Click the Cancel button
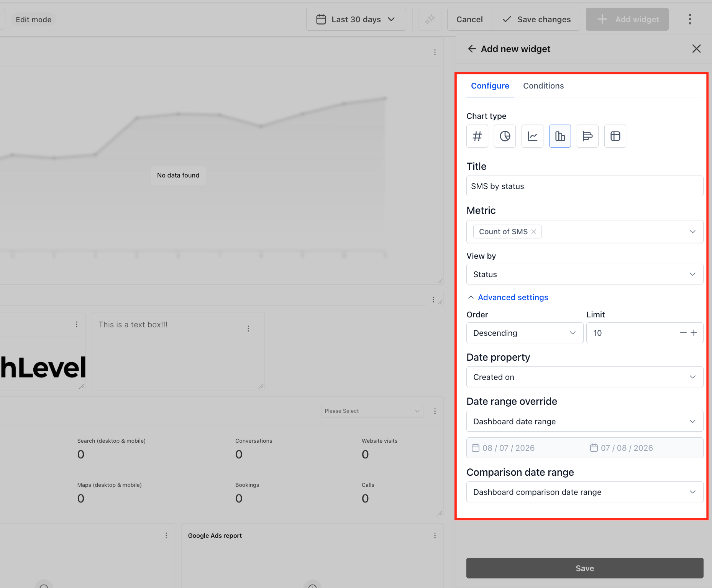The width and height of the screenshot is (712, 588). click(469, 19)
